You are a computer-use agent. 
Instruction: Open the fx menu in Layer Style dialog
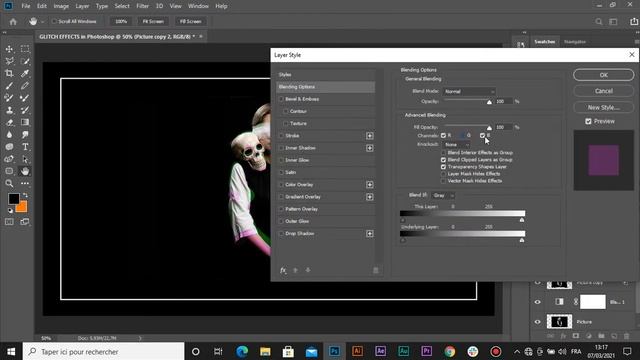click(283, 270)
